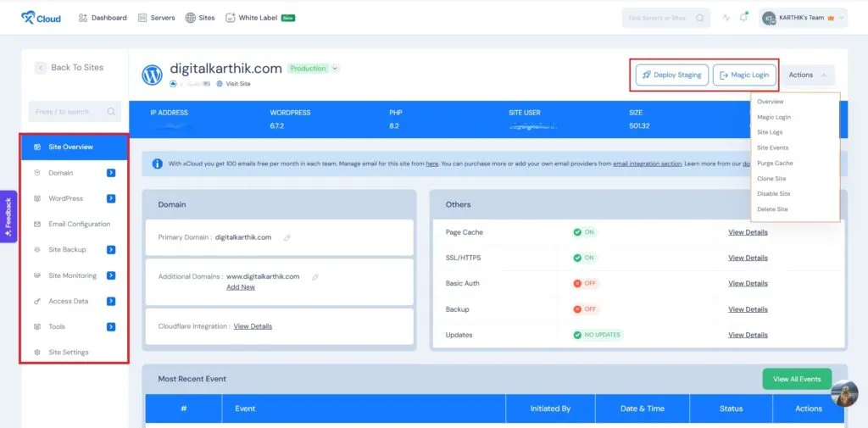Choose Delete Site from Actions menu
868x428 pixels.
pyautogui.click(x=772, y=209)
